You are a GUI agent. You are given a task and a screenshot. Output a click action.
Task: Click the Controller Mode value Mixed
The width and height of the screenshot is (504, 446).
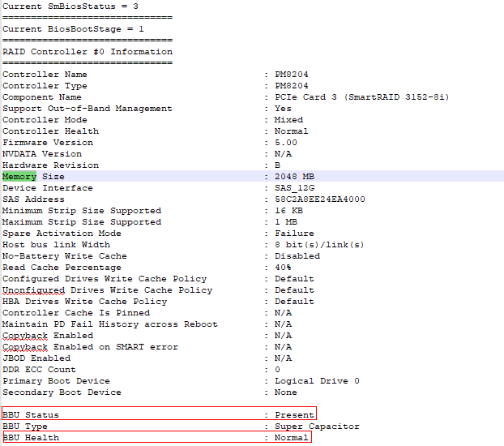[x=288, y=120]
